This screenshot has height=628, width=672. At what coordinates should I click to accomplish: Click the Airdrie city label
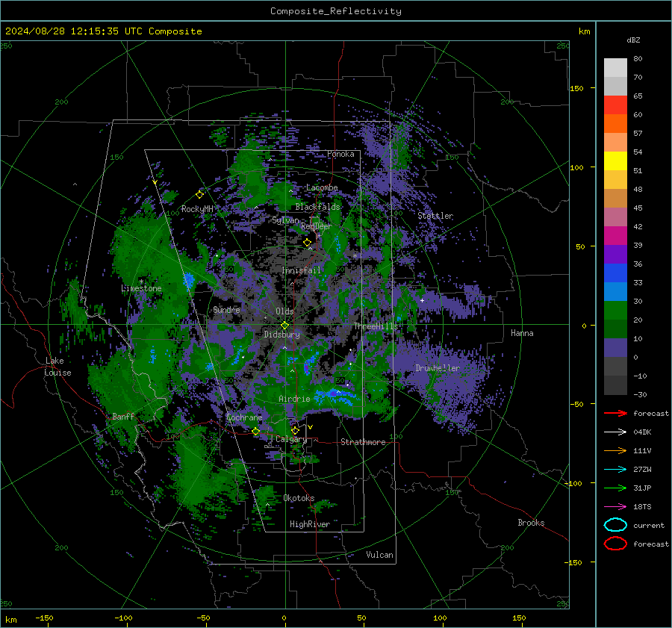[x=294, y=399]
